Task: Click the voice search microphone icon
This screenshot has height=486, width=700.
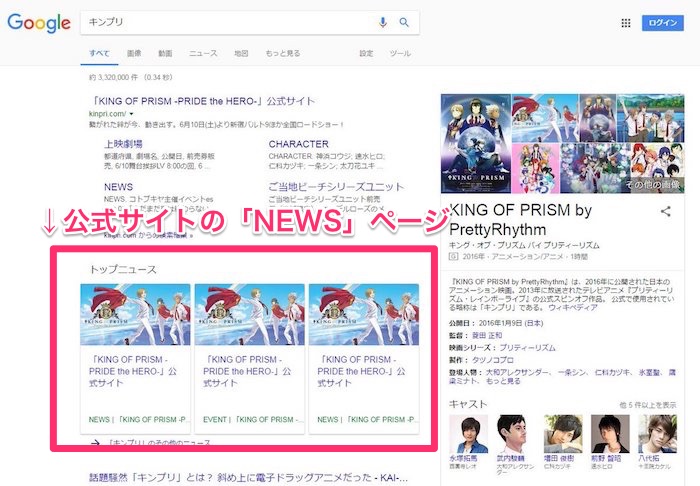Action: (383, 23)
